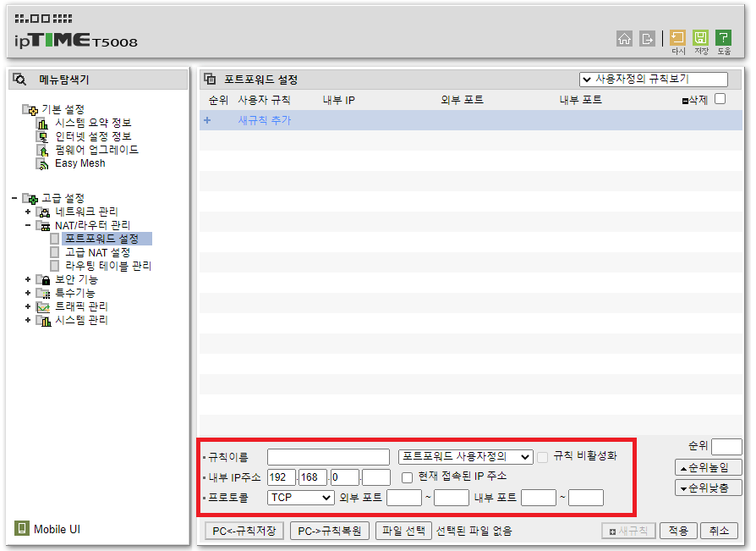Click the 파일 선택 button
Viewport: 756px width, 551px height.
click(403, 531)
